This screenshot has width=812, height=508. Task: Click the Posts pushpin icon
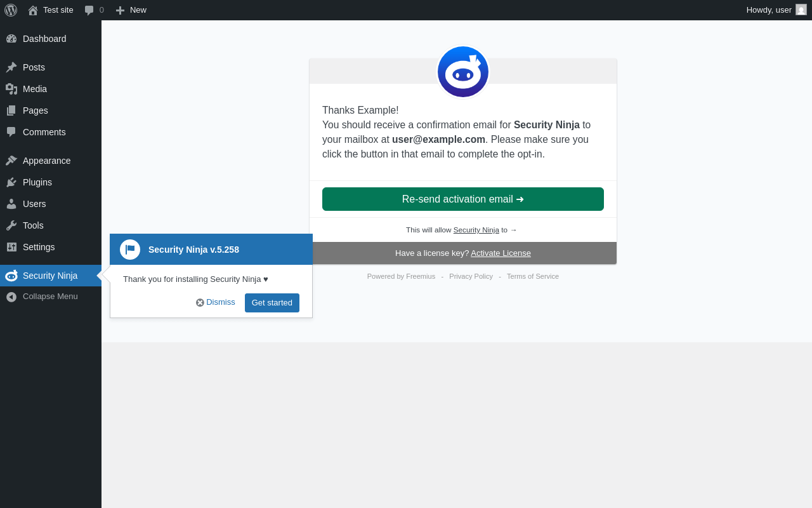point(11,67)
